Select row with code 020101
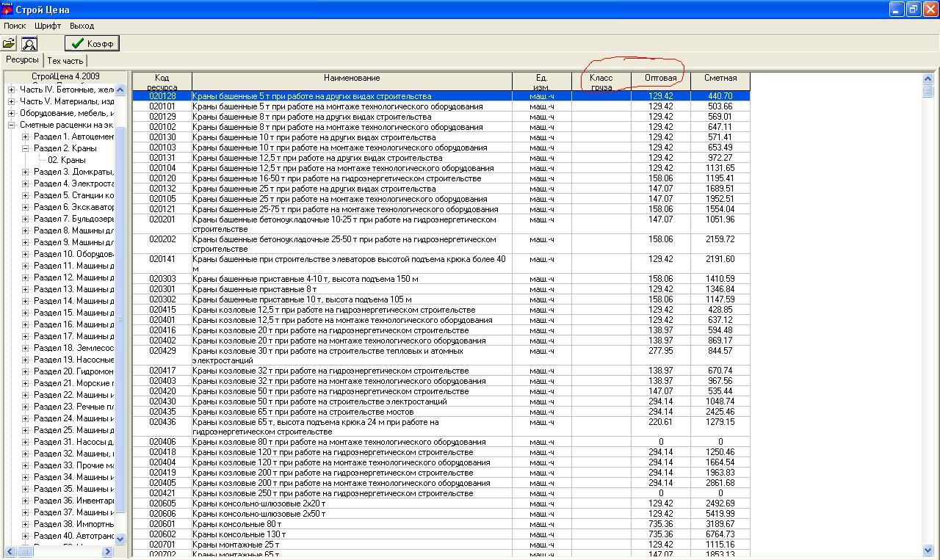This screenshot has height=560, width=940. click(441, 106)
